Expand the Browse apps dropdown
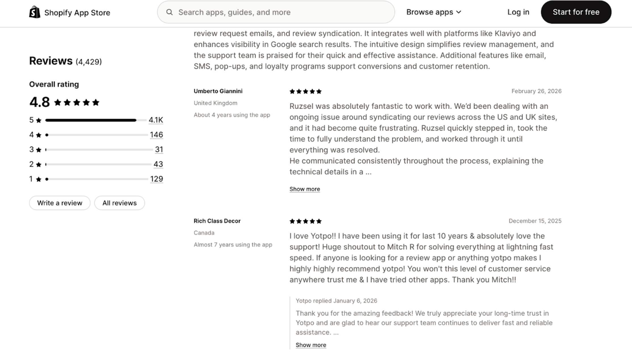This screenshot has width=632, height=364. (434, 12)
